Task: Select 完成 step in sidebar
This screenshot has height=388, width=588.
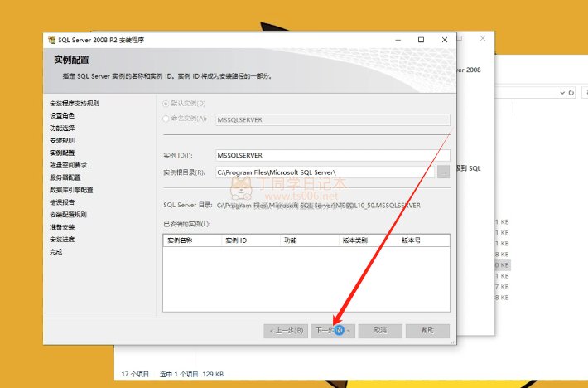Action: (55, 252)
